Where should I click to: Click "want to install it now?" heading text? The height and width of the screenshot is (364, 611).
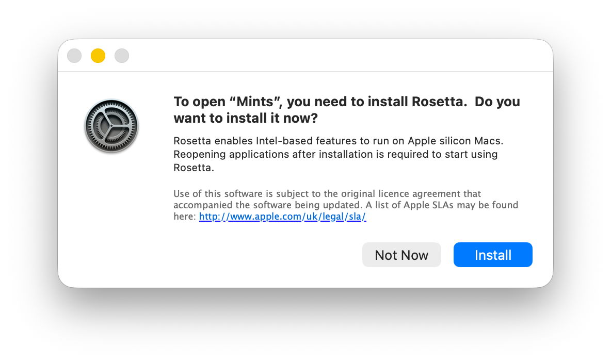click(245, 119)
